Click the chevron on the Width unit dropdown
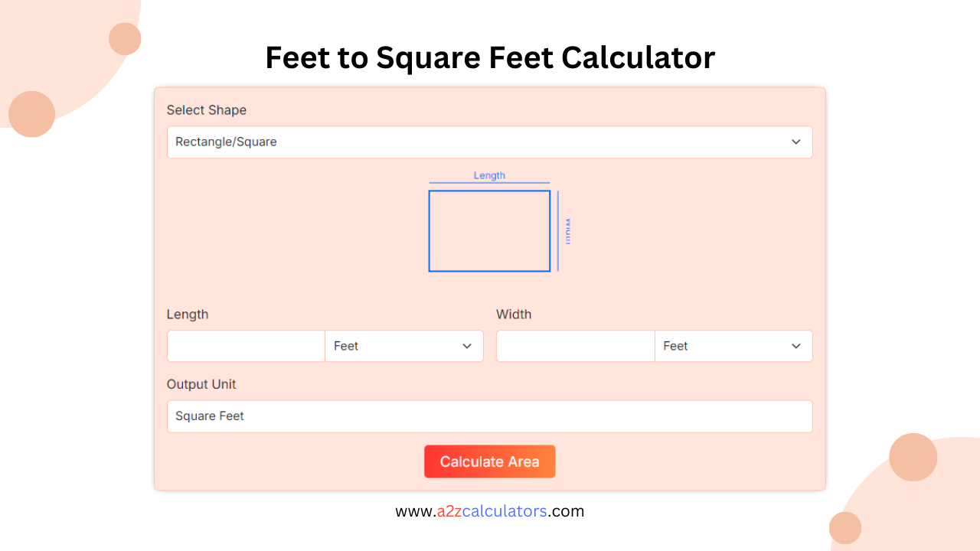This screenshot has width=980, height=551. 796,346
